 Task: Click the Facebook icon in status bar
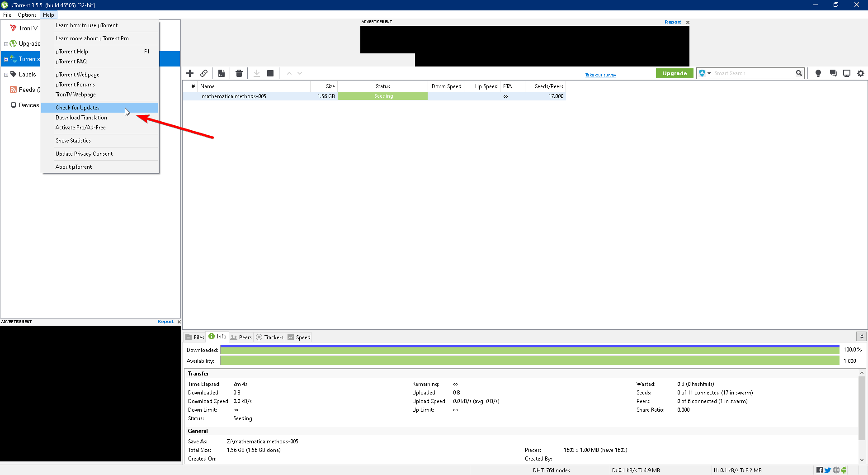point(819,470)
